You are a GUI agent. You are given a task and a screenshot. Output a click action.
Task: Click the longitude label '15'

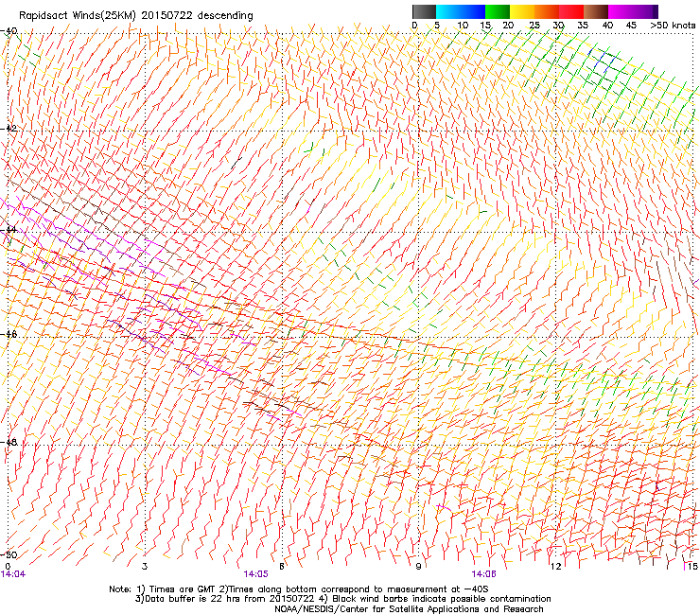pos(692,566)
